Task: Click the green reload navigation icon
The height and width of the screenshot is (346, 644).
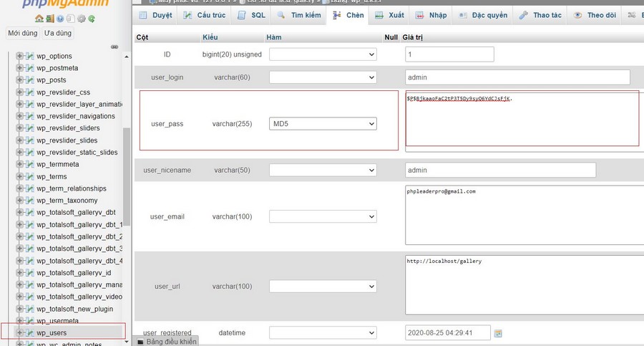Action: [x=92, y=19]
